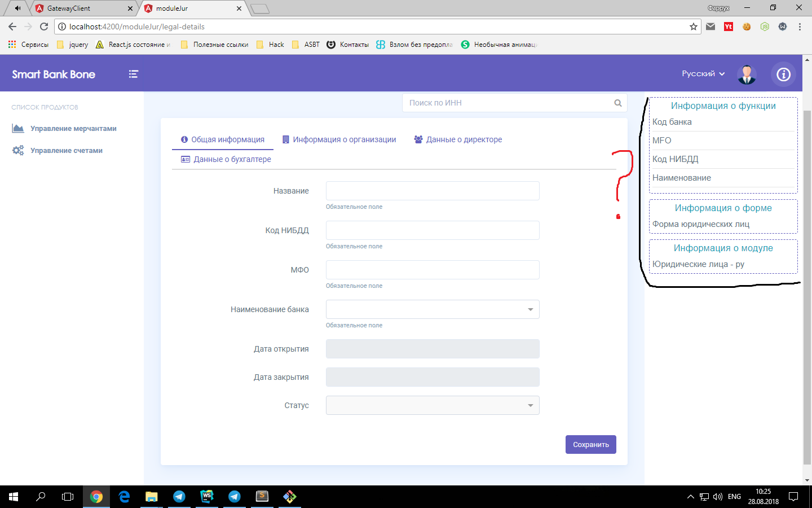Open the user avatar profile menu

pyautogui.click(x=747, y=74)
